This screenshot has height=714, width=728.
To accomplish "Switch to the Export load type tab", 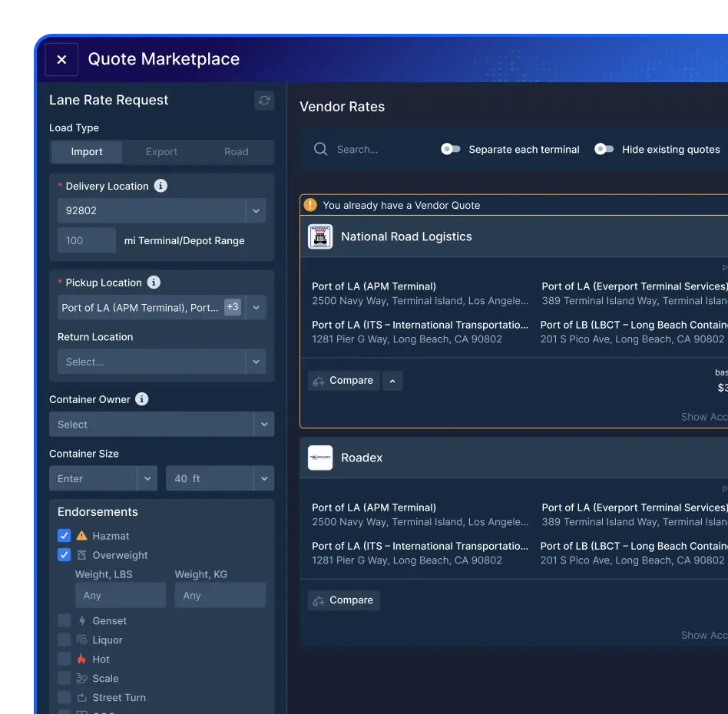I will pos(161,152).
